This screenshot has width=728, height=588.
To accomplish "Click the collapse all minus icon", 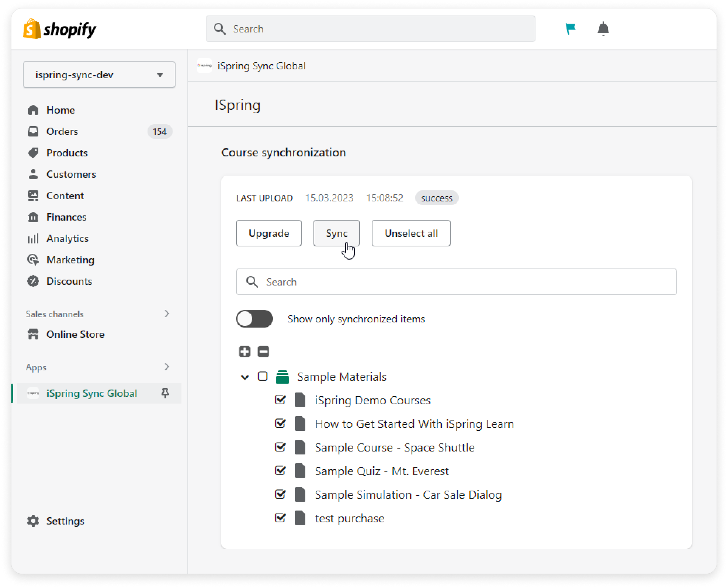I will point(263,352).
